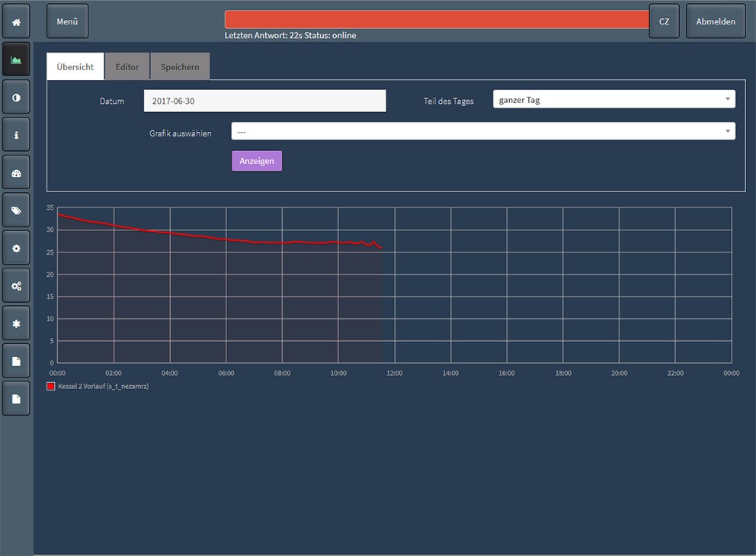Click the Datum input field

click(264, 101)
